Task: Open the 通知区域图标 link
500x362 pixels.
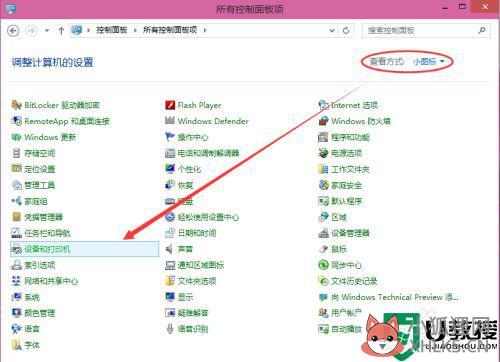Action: [x=201, y=265]
